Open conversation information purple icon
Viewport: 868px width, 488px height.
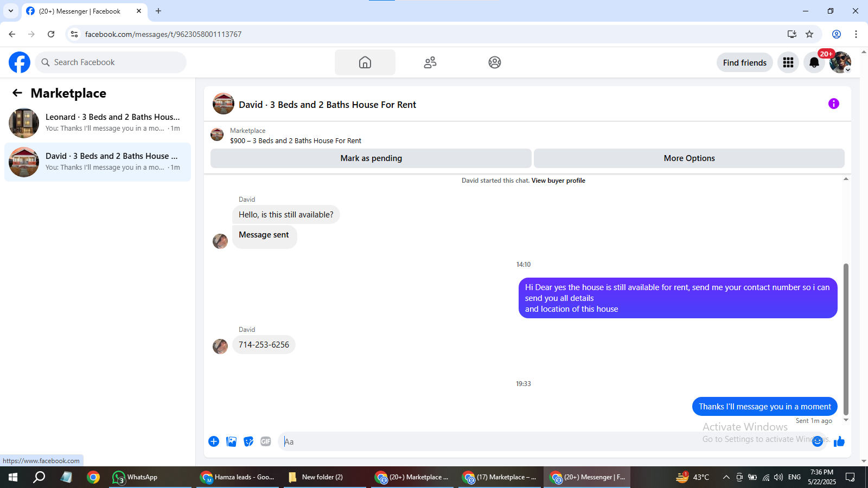[834, 104]
